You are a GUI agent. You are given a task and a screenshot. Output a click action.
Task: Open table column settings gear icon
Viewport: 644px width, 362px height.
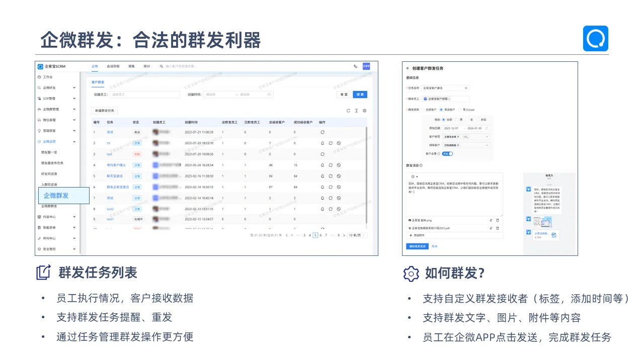pyautogui.click(x=364, y=111)
